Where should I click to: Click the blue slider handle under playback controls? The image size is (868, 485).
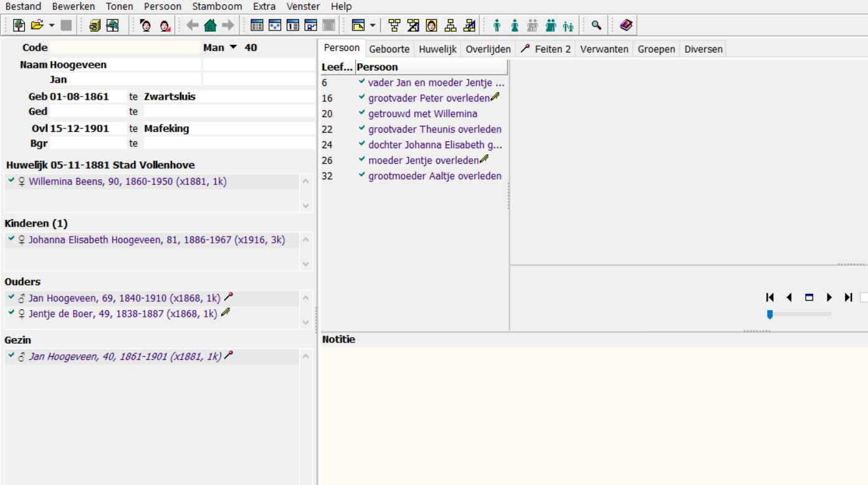pos(770,314)
